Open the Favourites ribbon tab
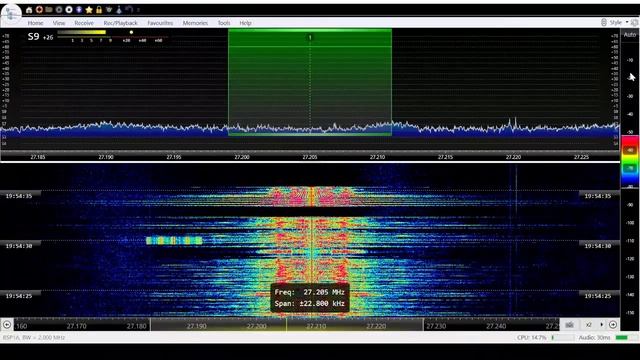 tap(160, 23)
